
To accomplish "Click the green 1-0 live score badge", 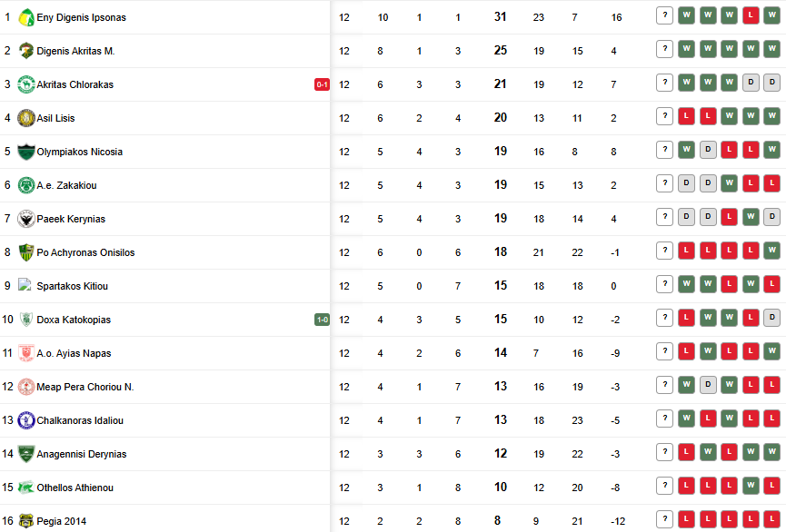I will pyautogui.click(x=322, y=320).
